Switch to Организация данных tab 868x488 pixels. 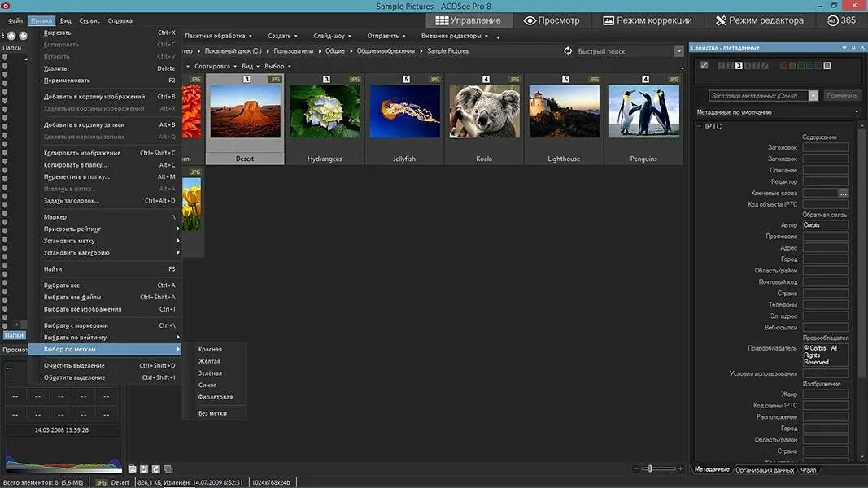tap(765, 470)
